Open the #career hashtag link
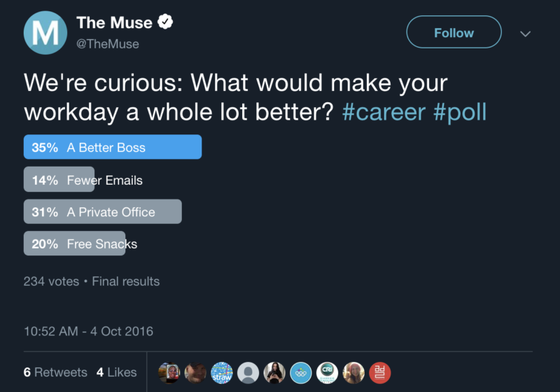The width and height of the screenshot is (560, 392). pyautogui.click(x=383, y=112)
